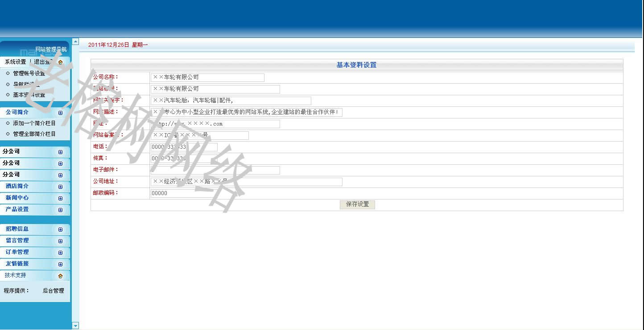Viewport: 644px width, 330px height.
Task: Click the home icon beside 退出登录
Action: click(61, 62)
